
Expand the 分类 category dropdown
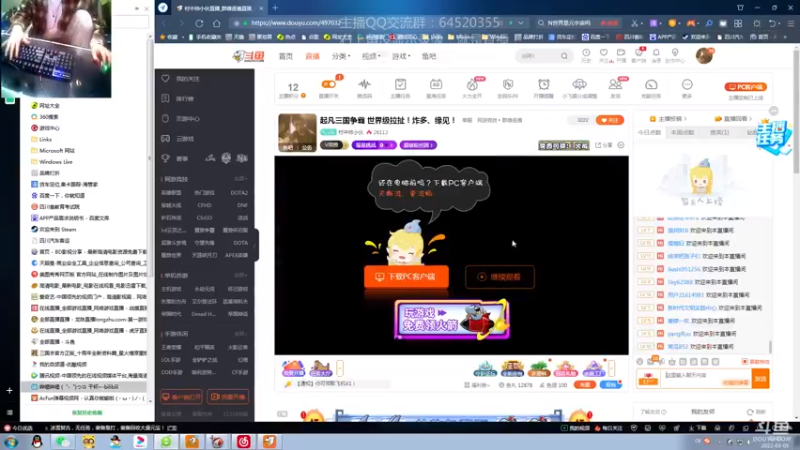coord(341,56)
